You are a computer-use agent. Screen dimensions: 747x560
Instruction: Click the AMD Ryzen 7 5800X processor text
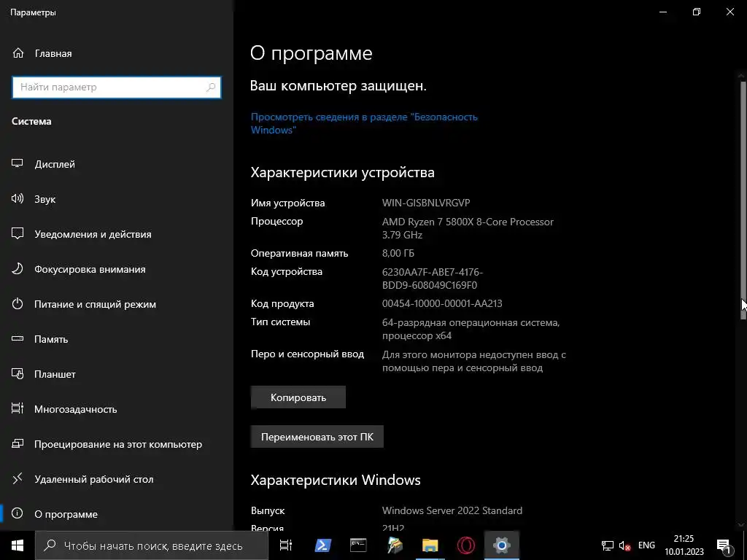point(468,228)
